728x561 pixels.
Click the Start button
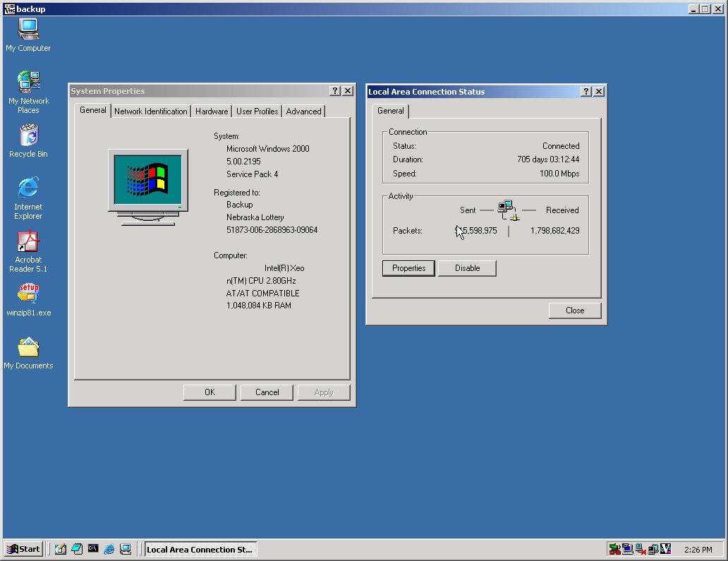tap(24, 549)
